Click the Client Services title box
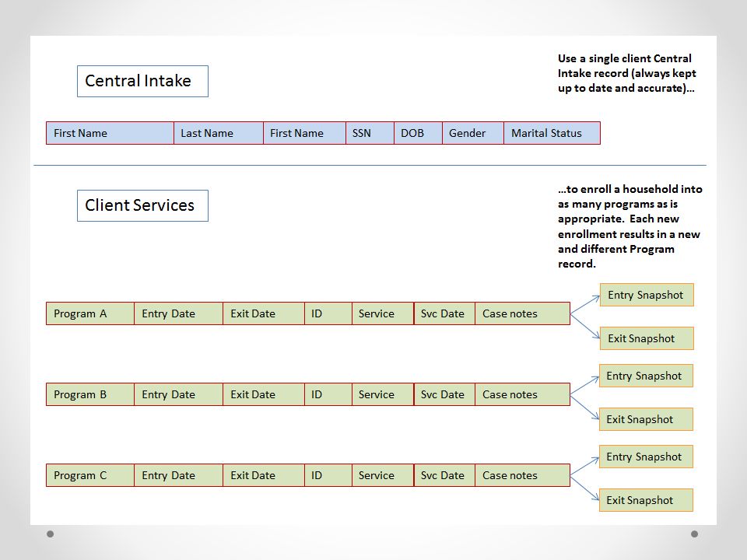Image resolution: width=747 pixels, height=560 pixels. point(142,205)
